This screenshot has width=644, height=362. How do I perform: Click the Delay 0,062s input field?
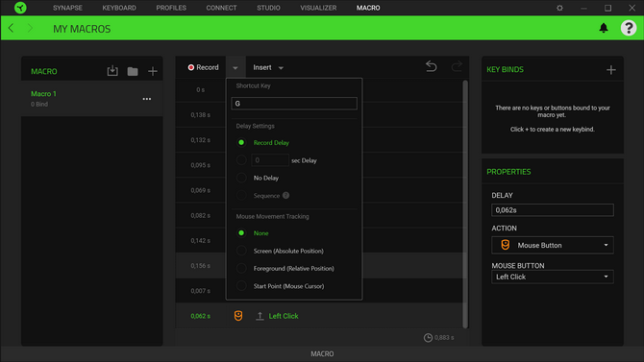[x=553, y=209]
